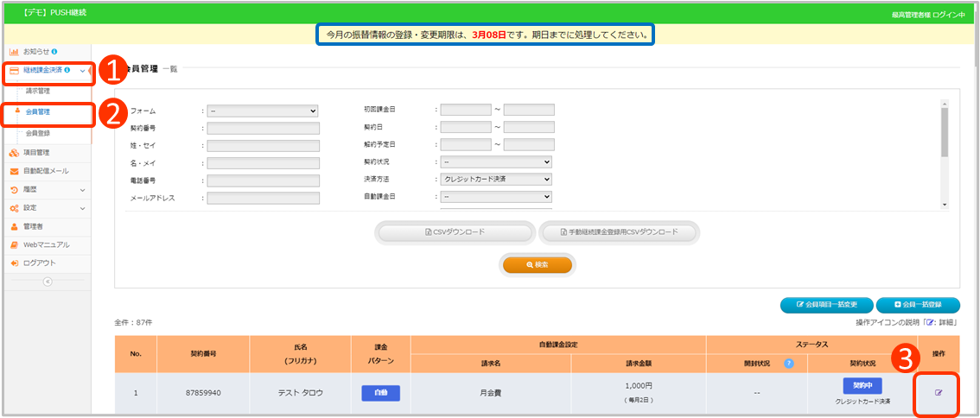Open 項目管理 in the sidebar
The width and height of the screenshot is (980, 418).
tap(36, 153)
